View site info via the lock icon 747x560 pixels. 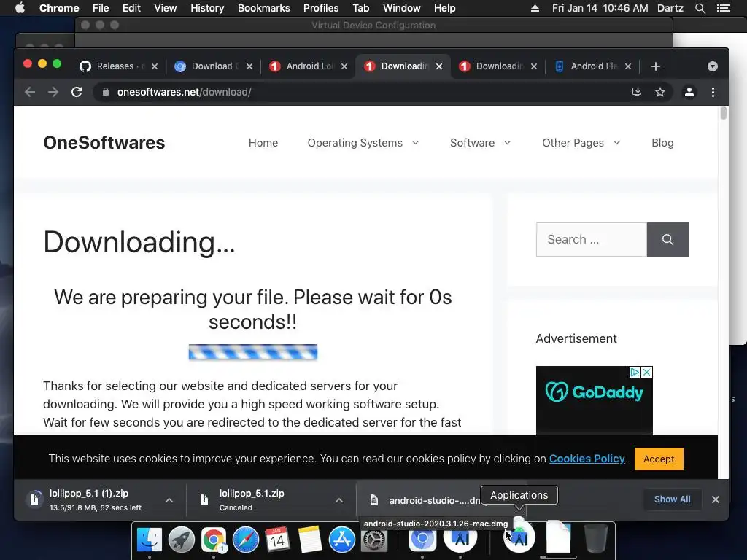105,92
